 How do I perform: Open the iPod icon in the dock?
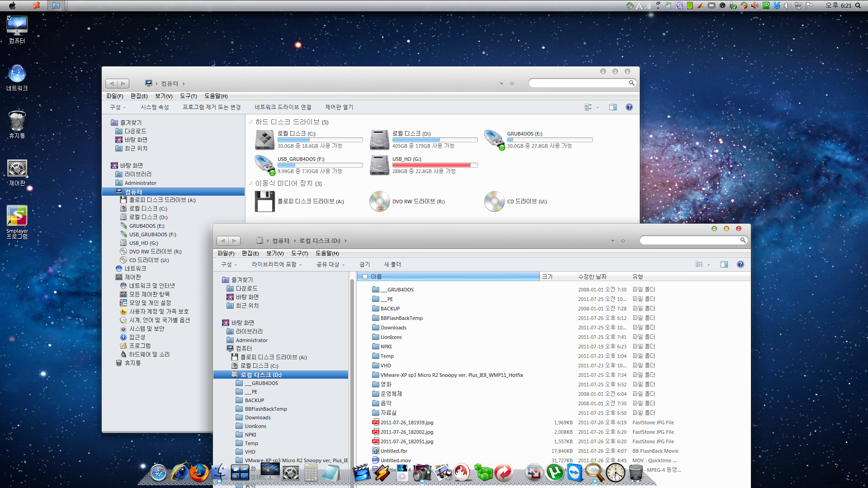coord(402,473)
